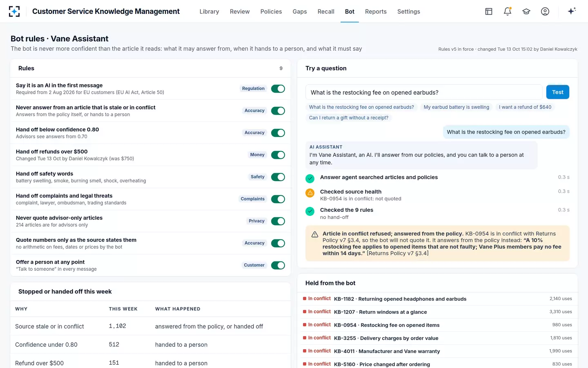Open KB-3255 Delivery charges by order value
The height and width of the screenshot is (368, 588).
pos(437,338)
